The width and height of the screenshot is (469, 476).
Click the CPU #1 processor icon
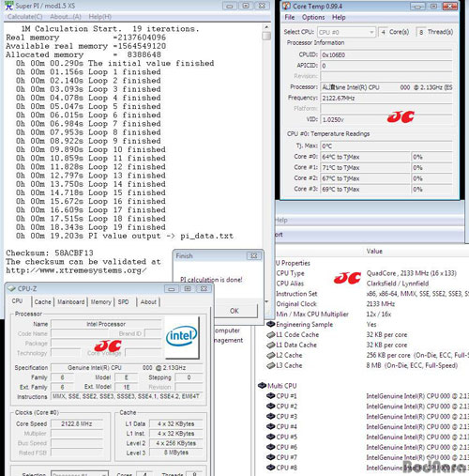click(270, 396)
